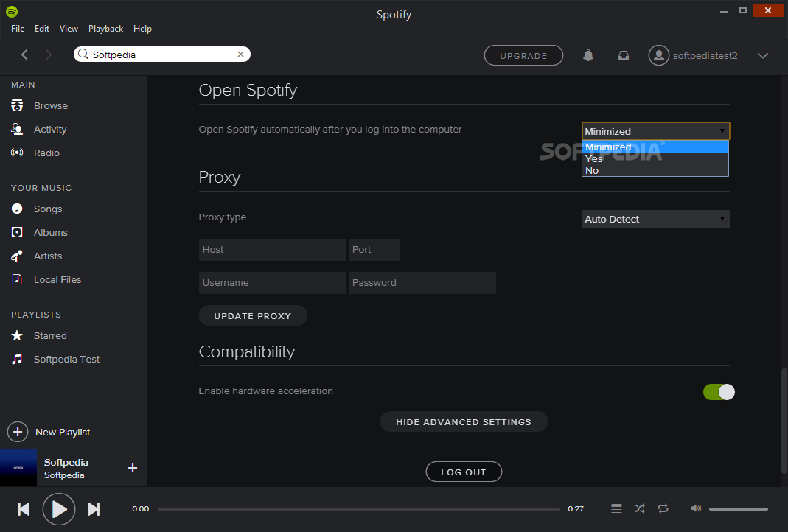Open the Playback menu
The width and height of the screenshot is (788, 532).
[x=105, y=29]
